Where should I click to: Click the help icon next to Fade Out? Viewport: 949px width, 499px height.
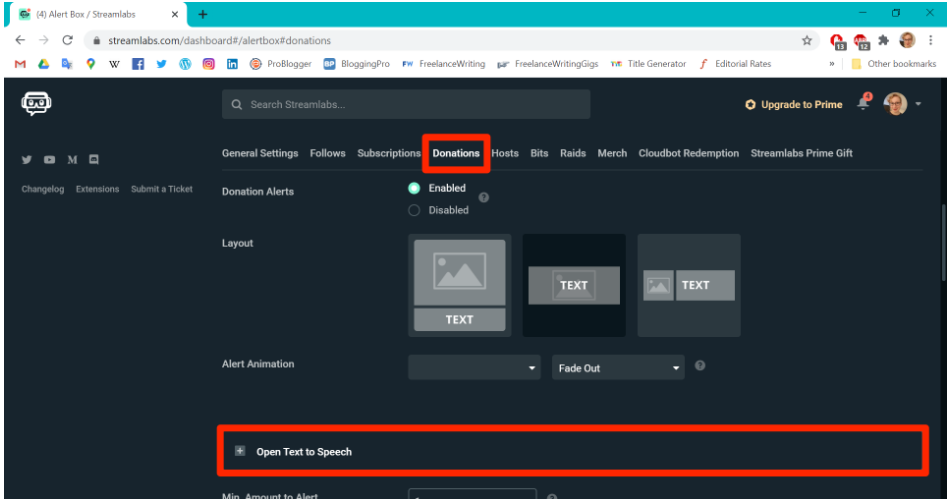pos(700,366)
